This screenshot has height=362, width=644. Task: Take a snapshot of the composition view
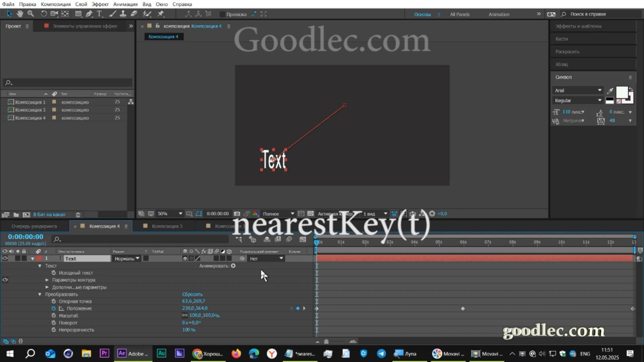click(237, 214)
